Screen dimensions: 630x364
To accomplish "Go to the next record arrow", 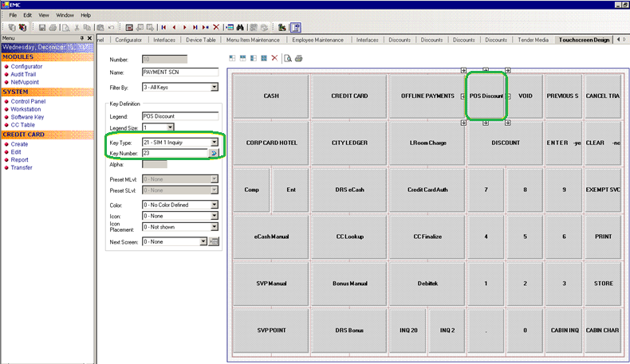I will 184,27.
